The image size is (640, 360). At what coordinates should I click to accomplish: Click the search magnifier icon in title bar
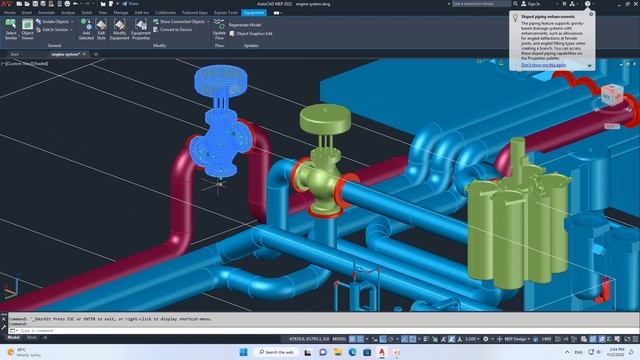point(516,4)
